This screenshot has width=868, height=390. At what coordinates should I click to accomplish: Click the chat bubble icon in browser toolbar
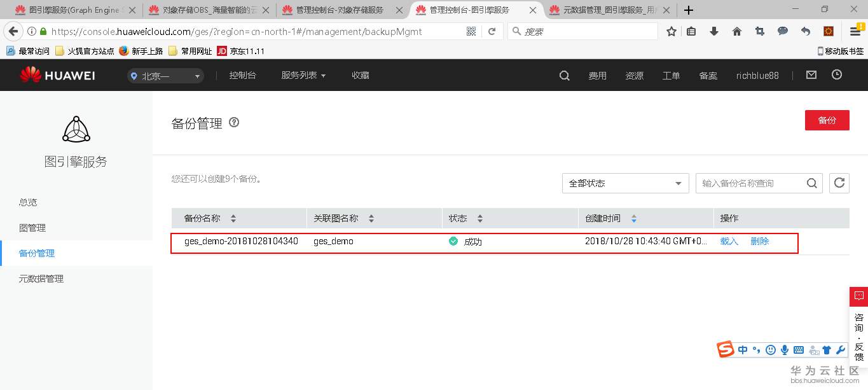pyautogui.click(x=783, y=31)
